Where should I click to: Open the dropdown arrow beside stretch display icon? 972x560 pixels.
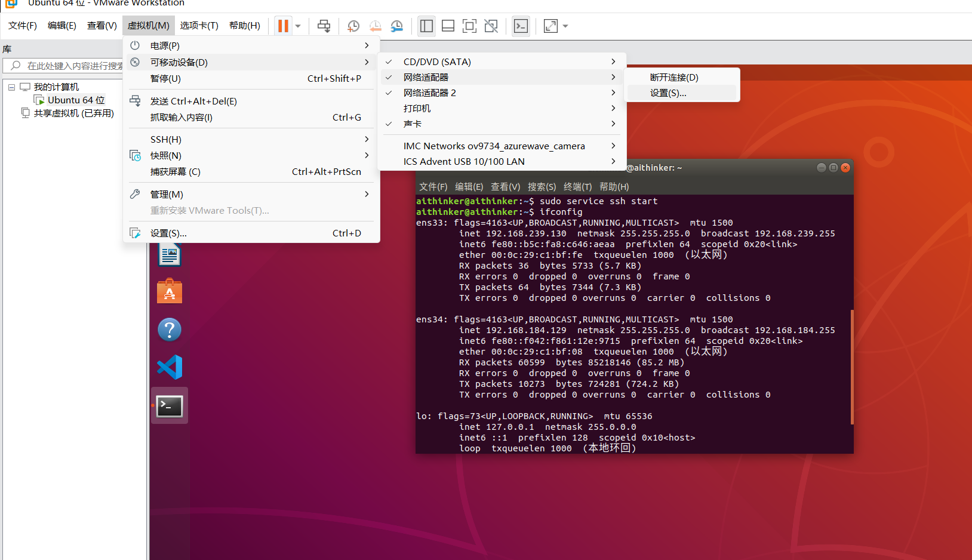(565, 26)
